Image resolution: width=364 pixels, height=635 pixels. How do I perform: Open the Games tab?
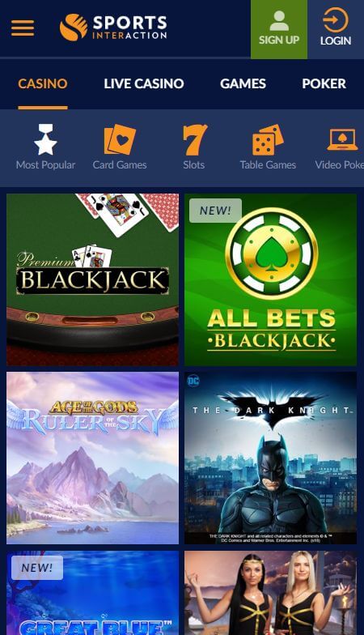click(243, 84)
